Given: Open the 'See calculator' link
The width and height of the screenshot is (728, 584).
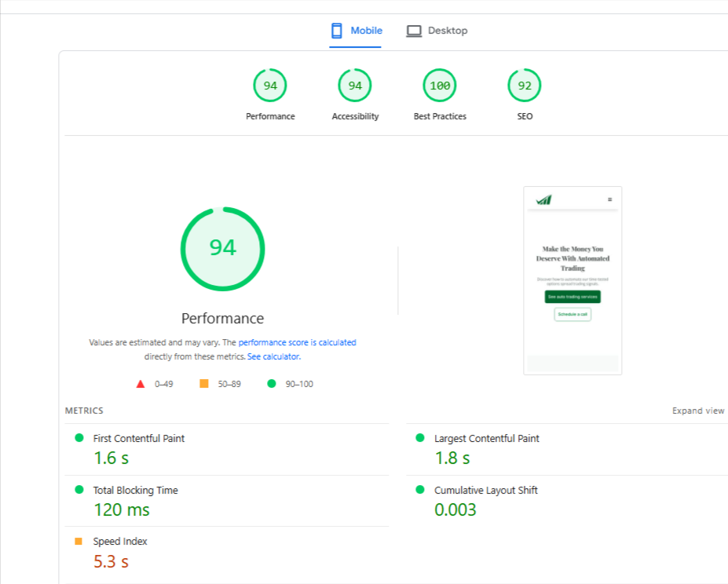Looking at the screenshot, I should pos(274,356).
